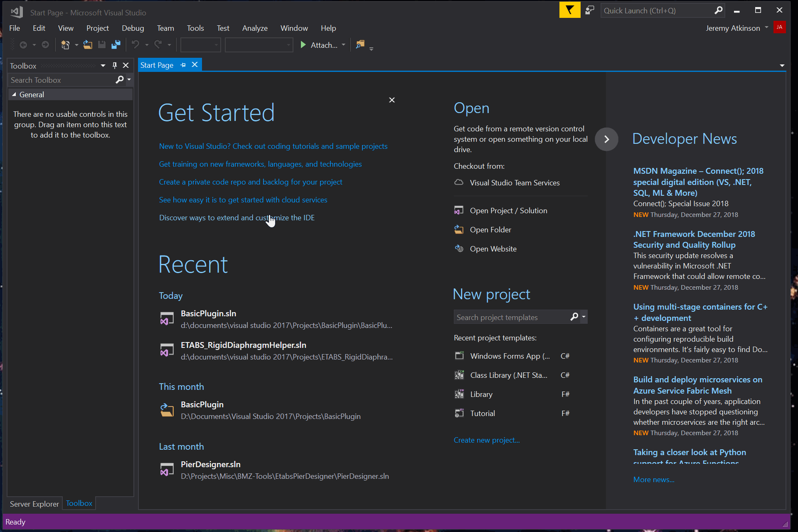798x532 pixels.
Task: Click 'Discover ways to extend and customize the IDE'
Action: click(237, 218)
